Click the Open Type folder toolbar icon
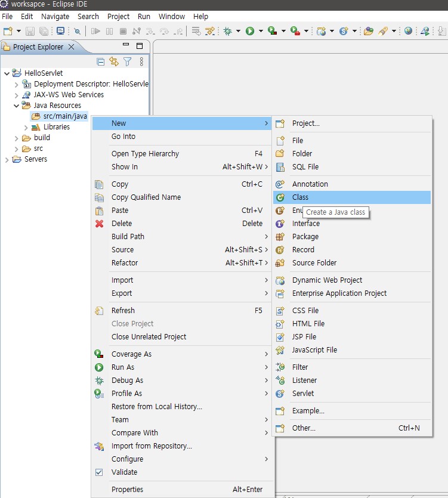Image resolution: width=448 pixels, height=498 pixels. point(369,31)
